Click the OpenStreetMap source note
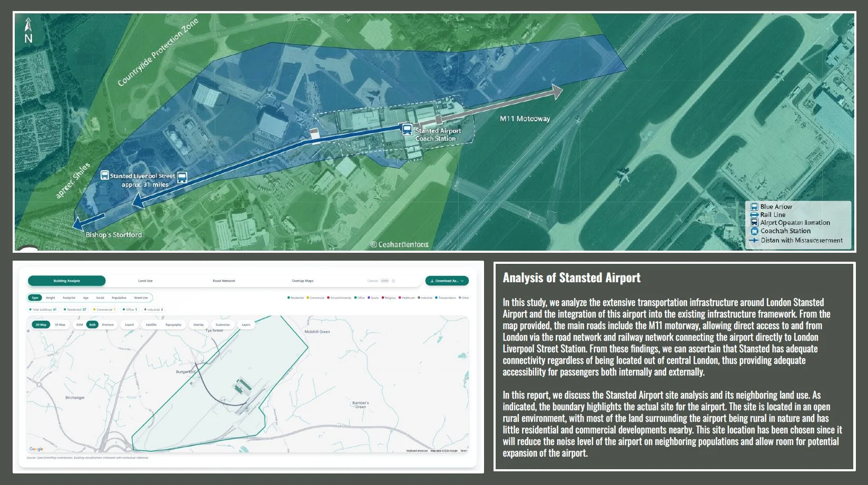The width and height of the screenshot is (868, 485). (87, 458)
